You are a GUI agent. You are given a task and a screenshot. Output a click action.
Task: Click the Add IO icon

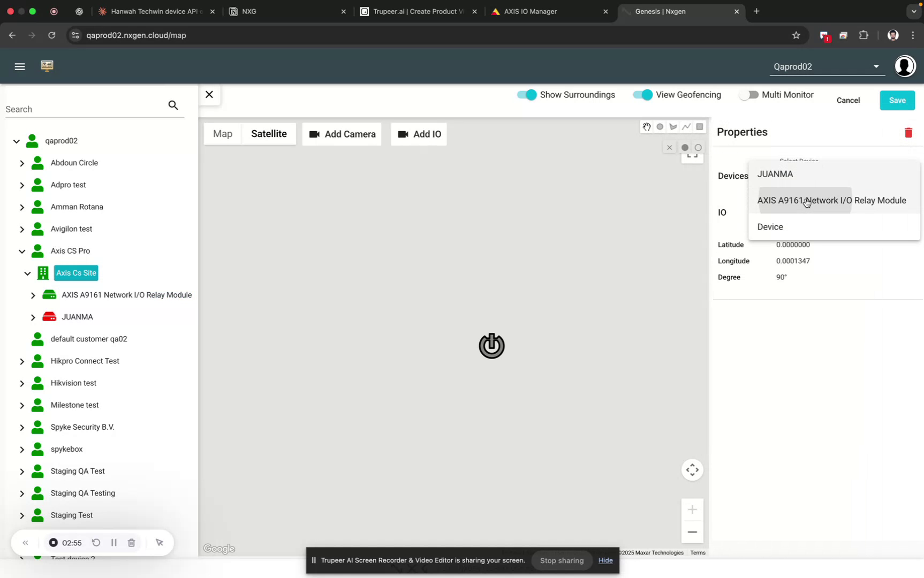click(x=403, y=134)
